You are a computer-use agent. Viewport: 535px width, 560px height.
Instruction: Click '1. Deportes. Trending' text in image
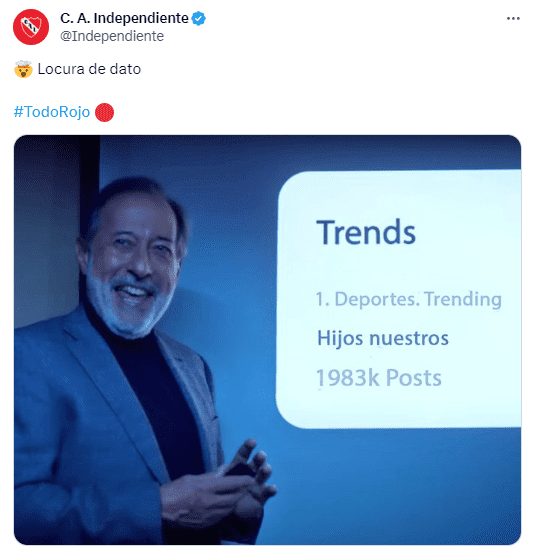pyautogui.click(x=409, y=299)
